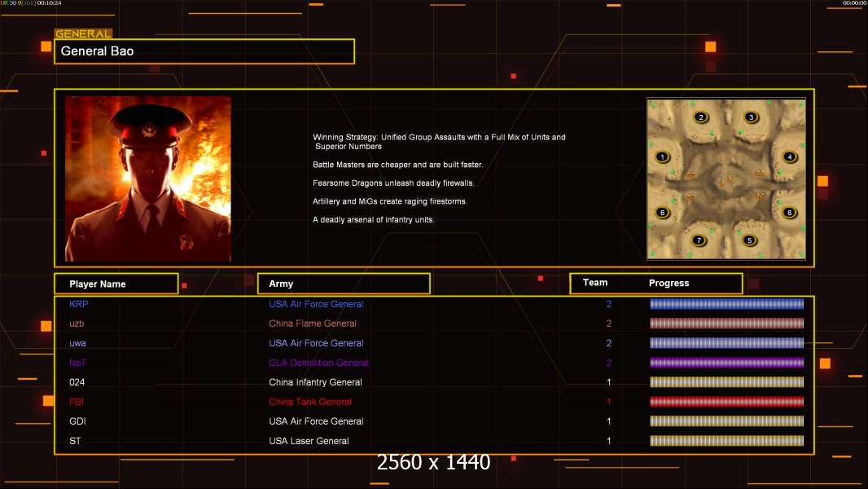Select start position 5 on the minimap
This screenshot has width=868, height=489.
750,240
